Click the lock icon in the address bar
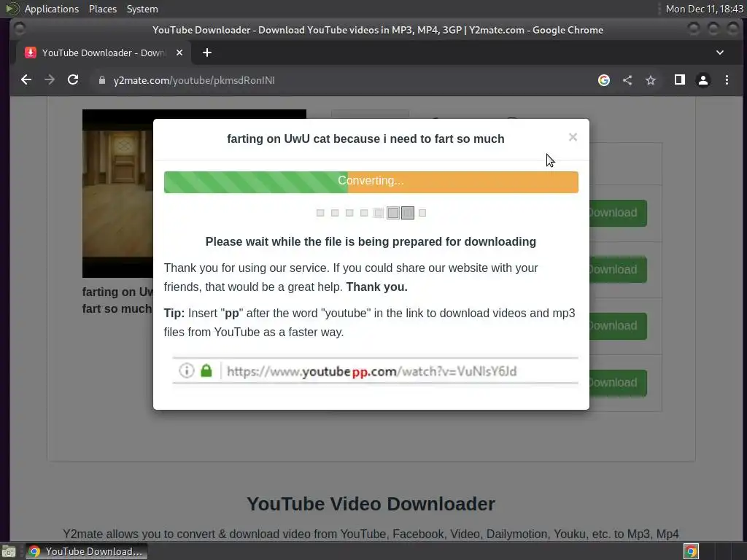The width and height of the screenshot is (747, 560). (101, 80)
